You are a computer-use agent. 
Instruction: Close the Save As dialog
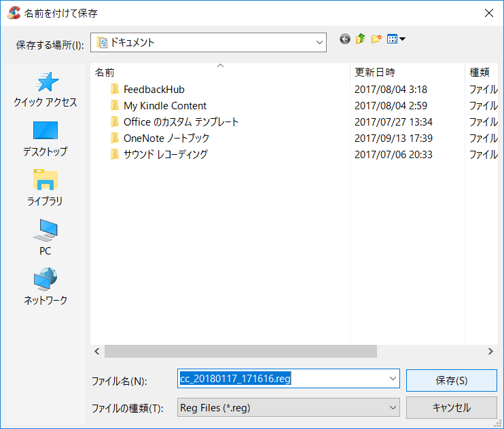[489, 13]
